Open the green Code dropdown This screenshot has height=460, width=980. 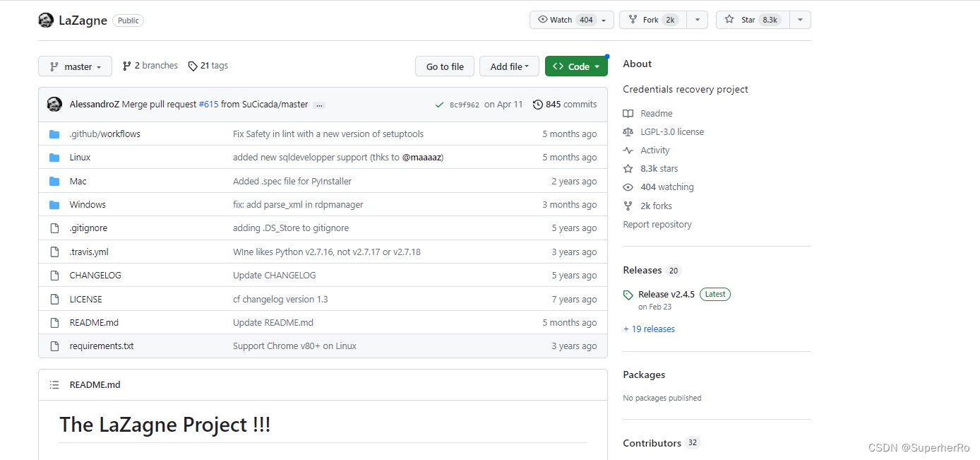tap(576, 66)
